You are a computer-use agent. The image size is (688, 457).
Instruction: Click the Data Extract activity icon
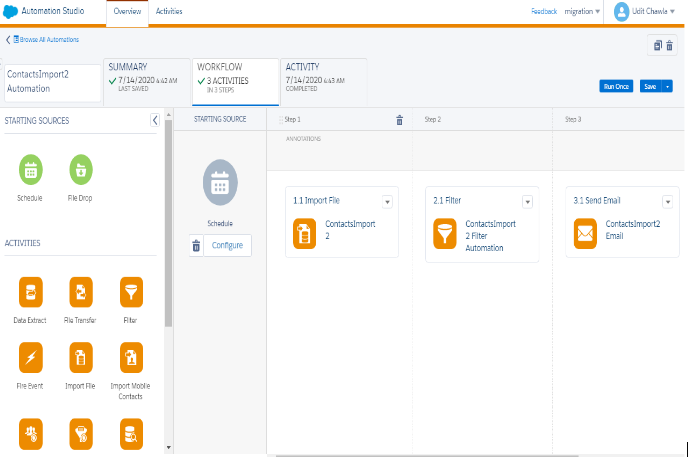[x=32, y=292]
